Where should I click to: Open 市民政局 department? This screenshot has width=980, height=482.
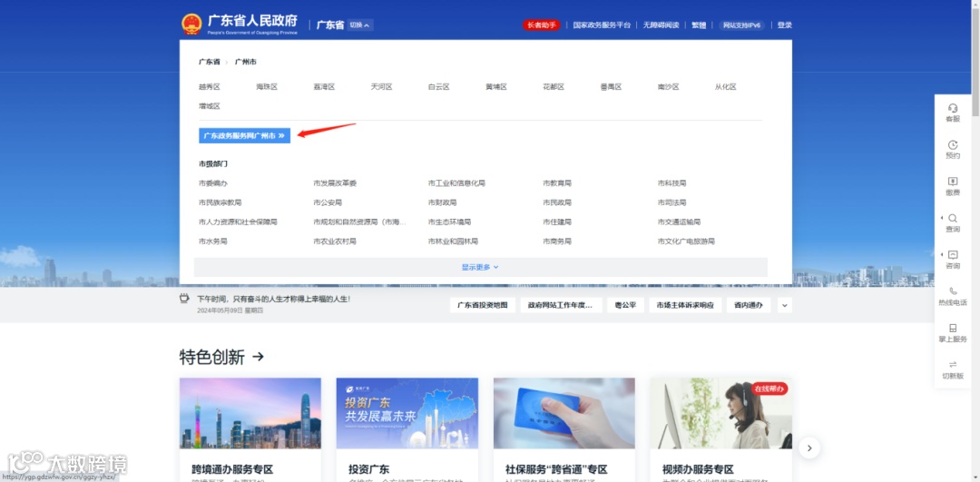pos(557,202)
